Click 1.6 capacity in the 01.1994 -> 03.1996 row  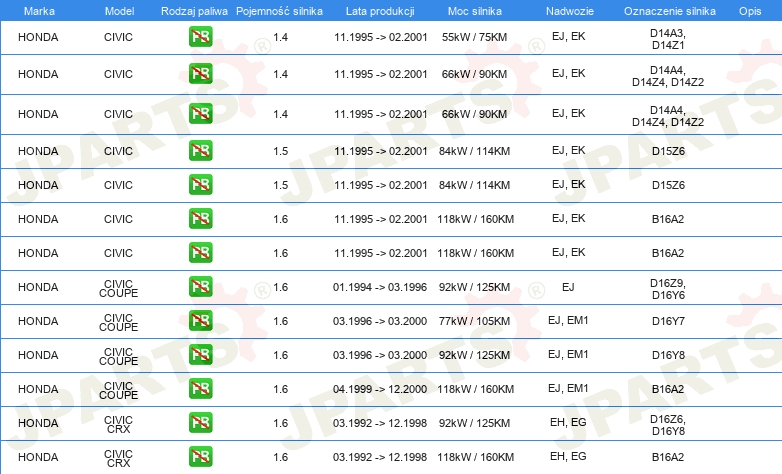(x=280, y=287)
